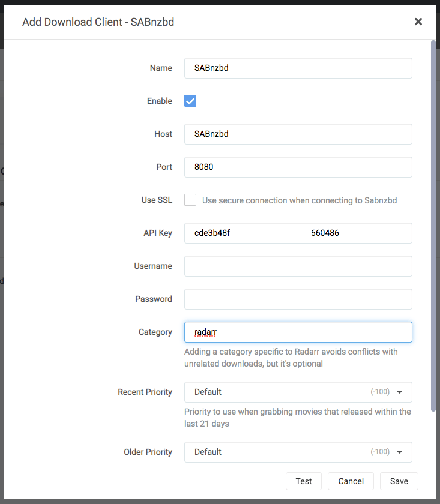Image resolution: width=440 pixels, height=504 pixels.
Task: Save the download client settings
Action: 399,481
